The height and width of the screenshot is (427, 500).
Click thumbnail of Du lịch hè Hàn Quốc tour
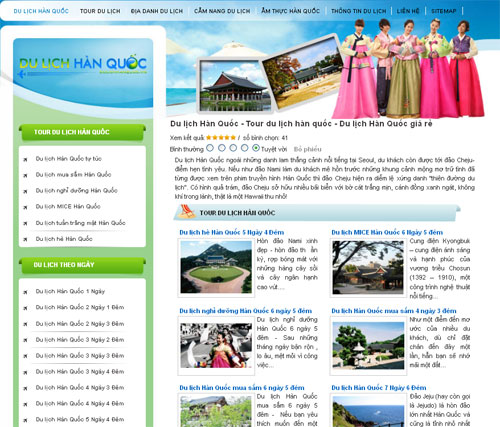(x=216, y=267)
